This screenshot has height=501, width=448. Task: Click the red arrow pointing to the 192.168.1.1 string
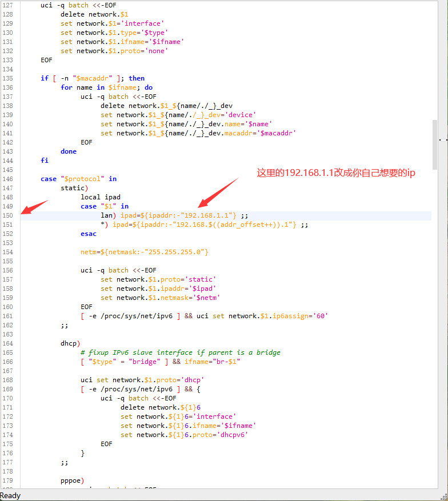pyautogui.click(x=217, y=193)
